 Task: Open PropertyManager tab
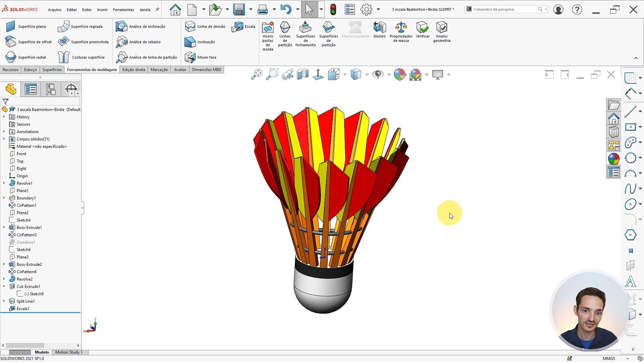[x=31, y=89]
